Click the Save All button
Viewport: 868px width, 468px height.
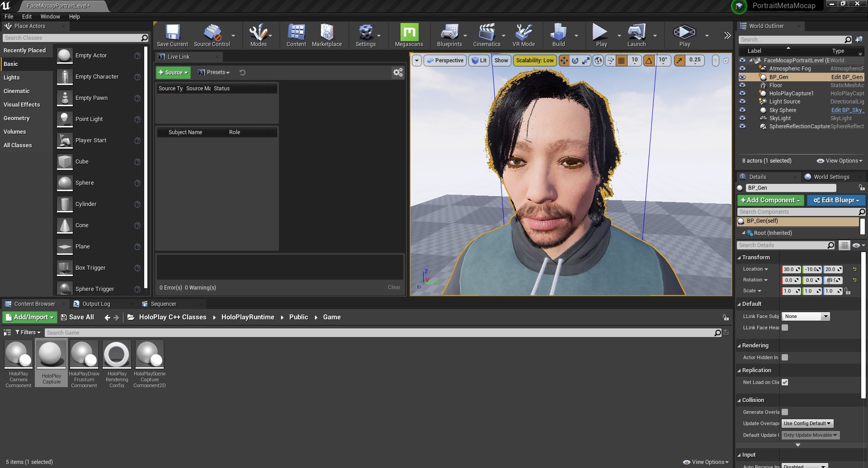coord(77,317)
